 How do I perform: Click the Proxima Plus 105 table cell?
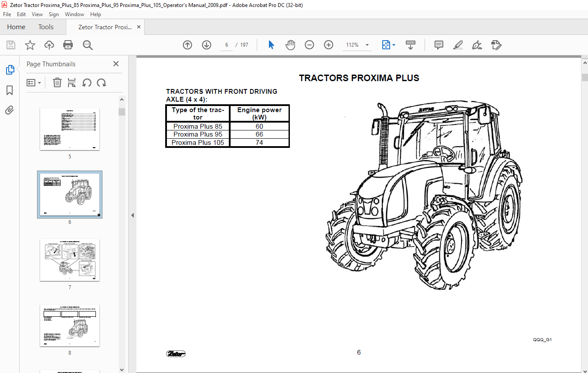click(x=198, y=143)
